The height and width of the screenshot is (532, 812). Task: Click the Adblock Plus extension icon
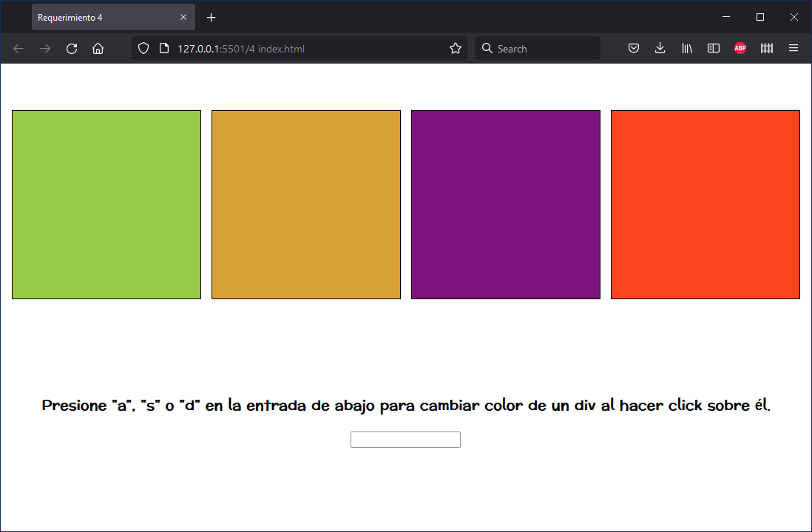tap(740, 48)
